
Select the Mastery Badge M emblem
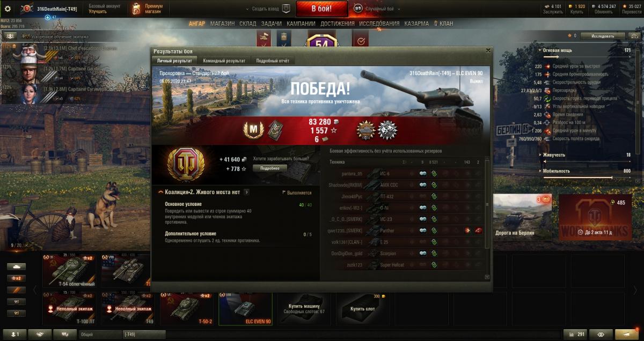[252, 129]
